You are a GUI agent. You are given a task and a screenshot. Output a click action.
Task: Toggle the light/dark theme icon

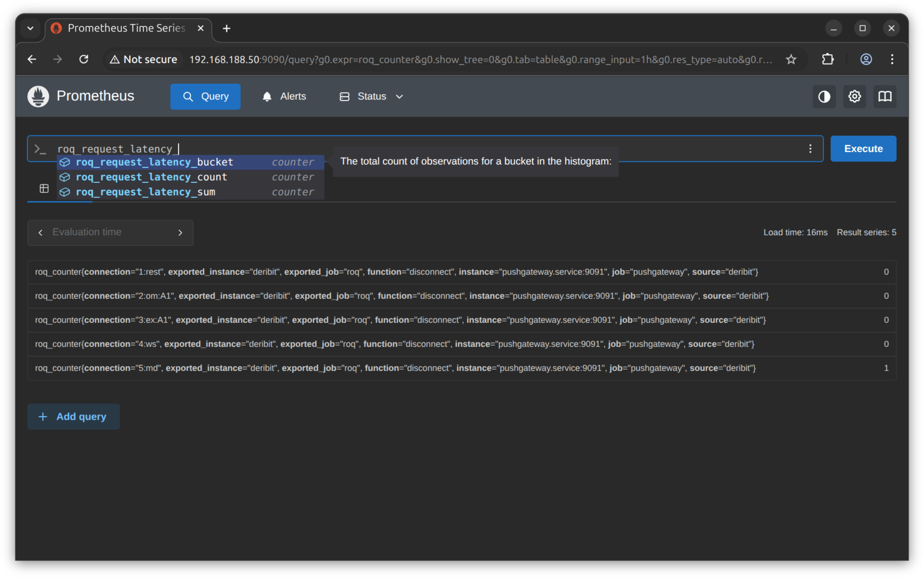(824, 97)
